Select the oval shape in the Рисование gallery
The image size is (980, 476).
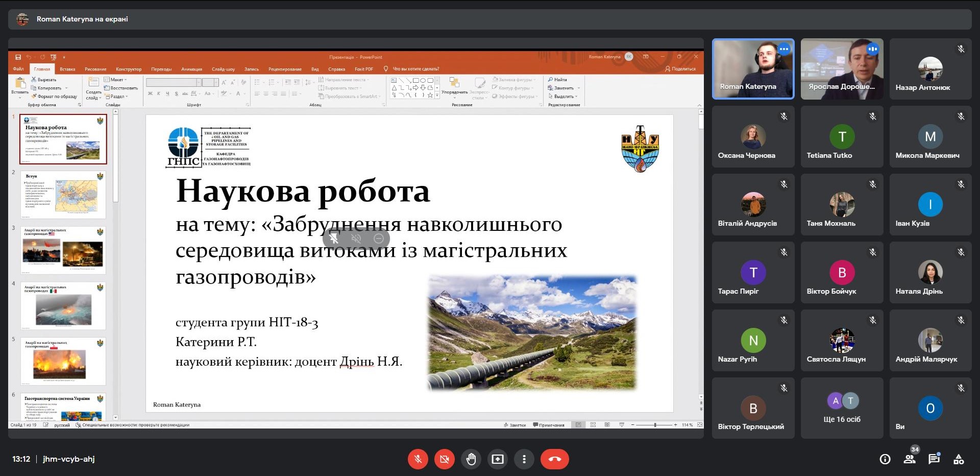point(424,81)
